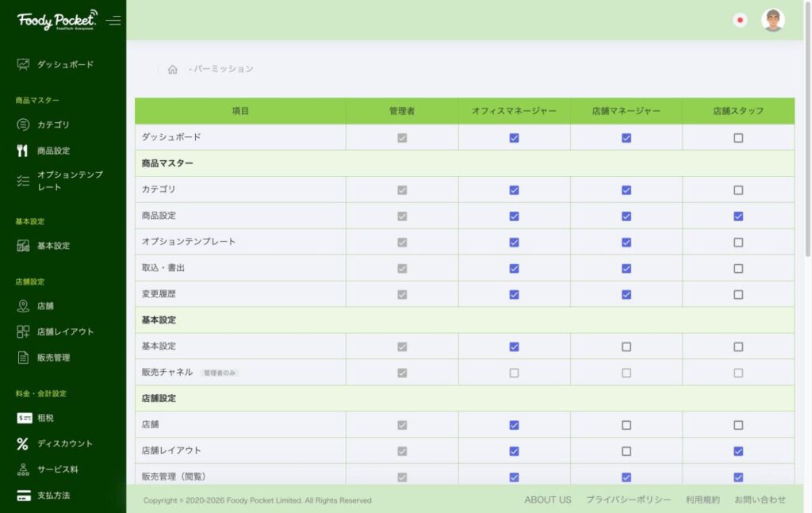Enable オプションテンプレート for 店舗スタッフ
The height and width of the screenshot is (513, 812).
pyautogui.click(x=738, y=243)
